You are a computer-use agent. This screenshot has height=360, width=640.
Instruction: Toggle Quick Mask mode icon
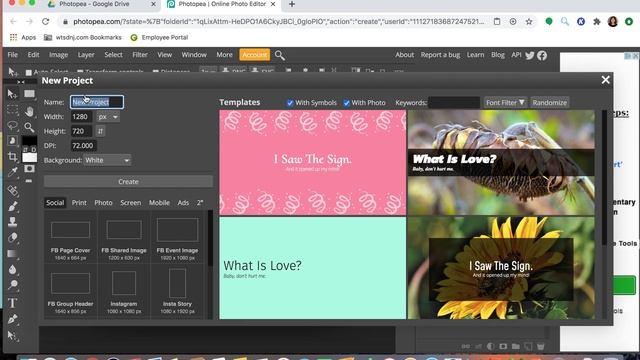click(29, 169)
